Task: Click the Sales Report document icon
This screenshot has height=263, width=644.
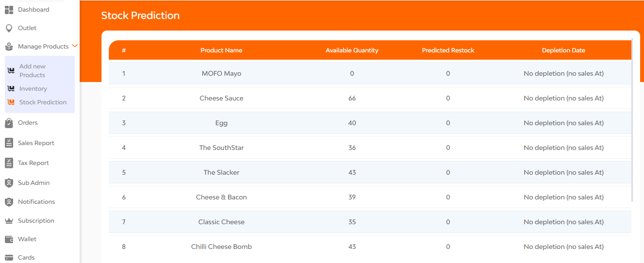Action: (9, 143)
